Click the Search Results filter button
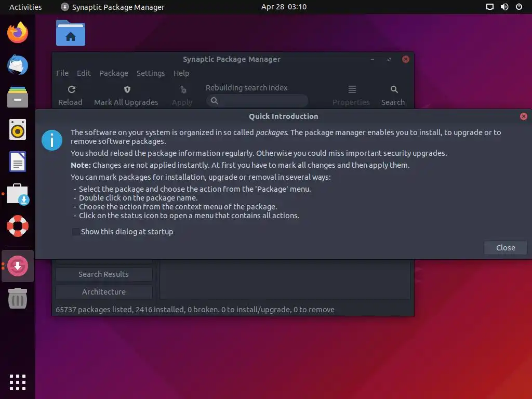The image size is (532, 399). 104,274
